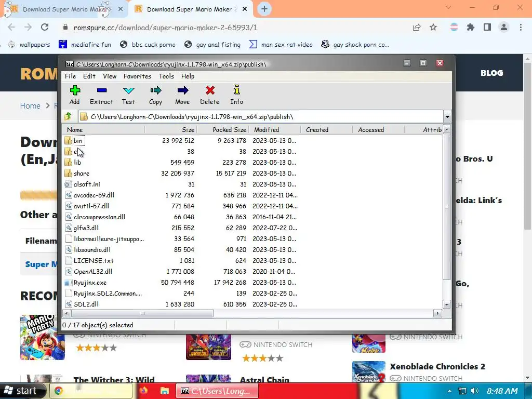The image size is (532, 399).
Task: Select the share folder
Action: [x=82, y=173]
